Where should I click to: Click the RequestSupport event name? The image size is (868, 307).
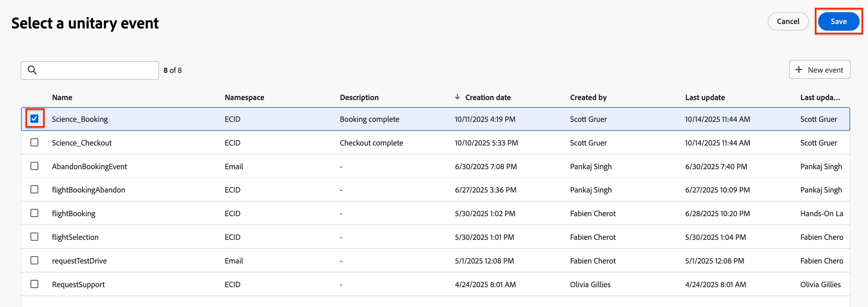(x=78, y=284)
